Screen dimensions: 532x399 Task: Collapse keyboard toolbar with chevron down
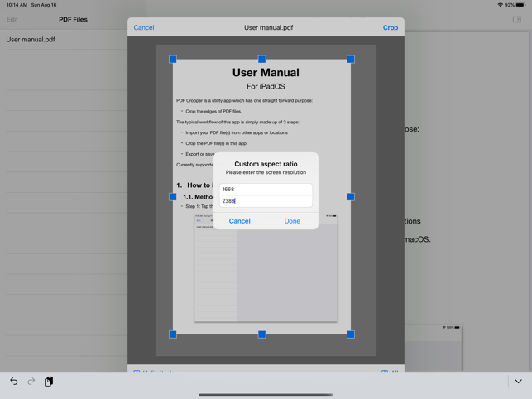point(518,382)
